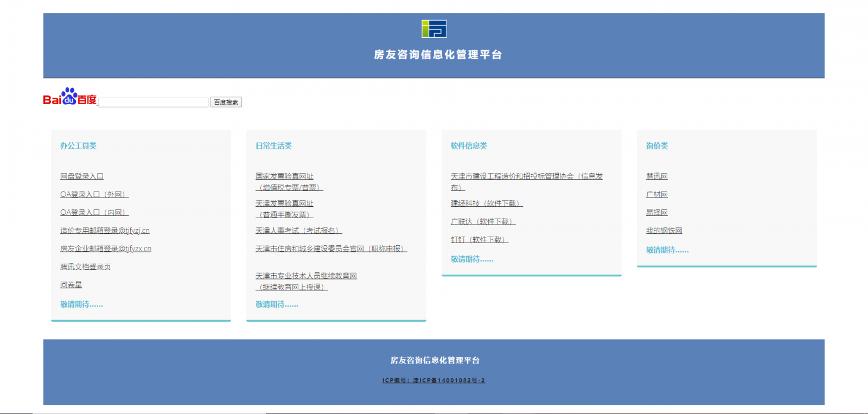The width and height of the screenshot is (868, 414).
Task: Open 建经科技 (软件下载) link
Action: pyautogui.click(x=486, y=203)
